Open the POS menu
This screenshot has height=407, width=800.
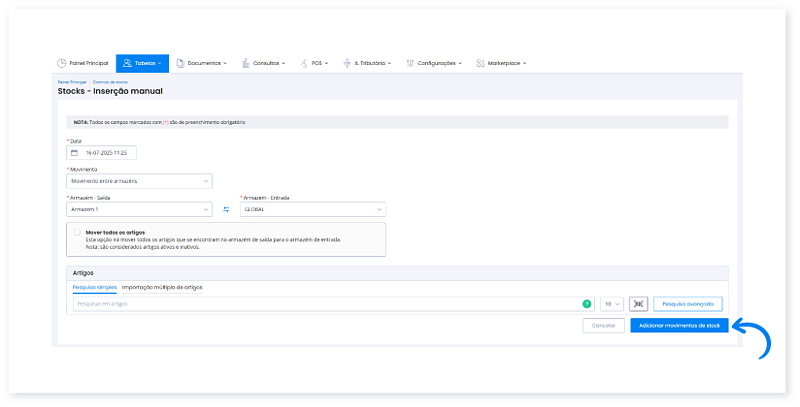pyautogui.click(x=314, y=63)
